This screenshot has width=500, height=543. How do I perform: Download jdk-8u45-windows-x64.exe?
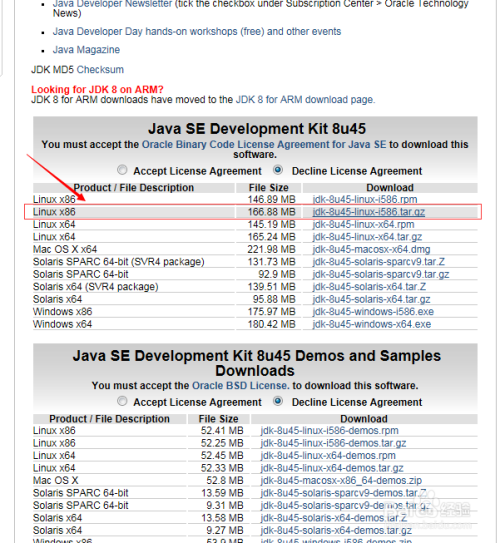coord(372,324)
